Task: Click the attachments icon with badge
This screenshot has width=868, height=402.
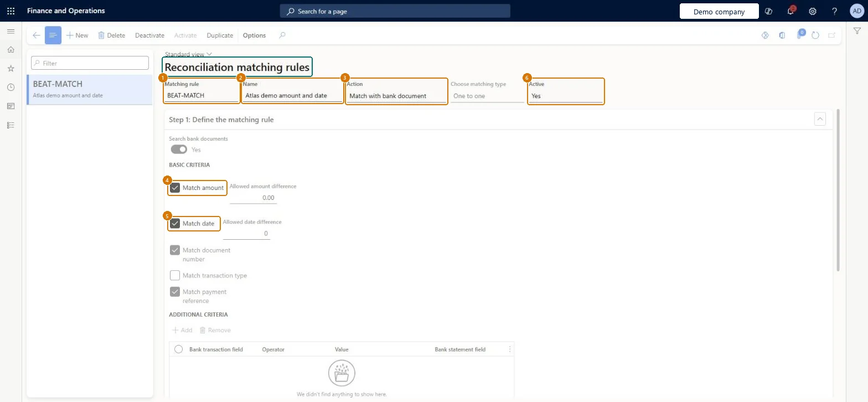Action: coord(800,34)
